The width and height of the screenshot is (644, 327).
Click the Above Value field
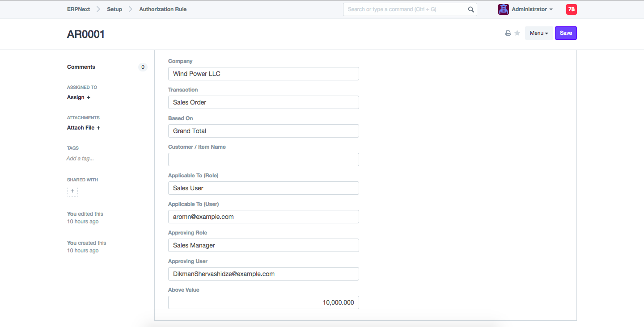point(263,302)
